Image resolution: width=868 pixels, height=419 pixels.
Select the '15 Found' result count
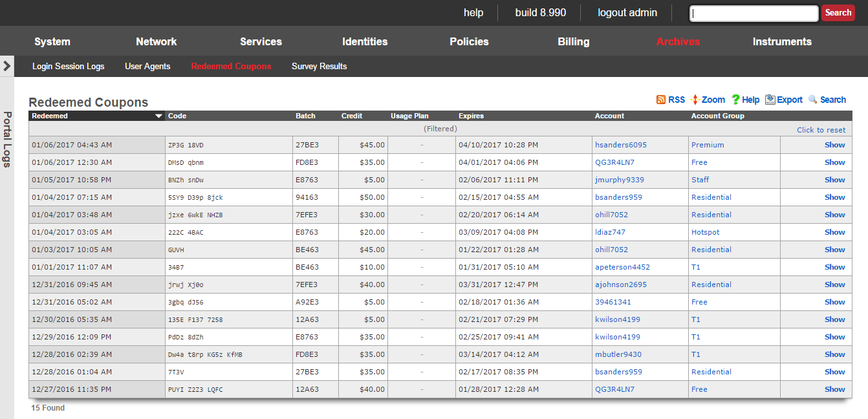pyautogui.click(x=48, y=408)
